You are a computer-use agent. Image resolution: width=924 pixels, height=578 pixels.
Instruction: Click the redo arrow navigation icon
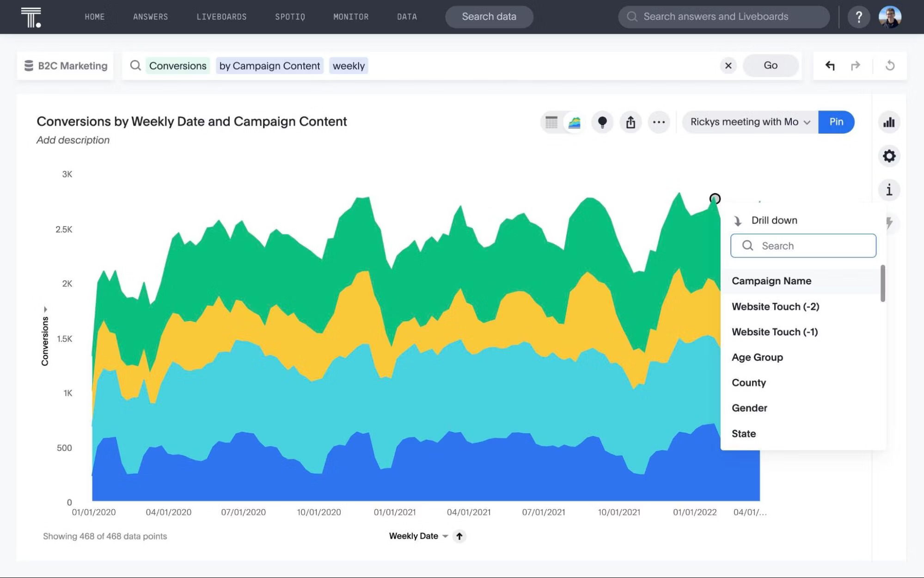[854, 65]
